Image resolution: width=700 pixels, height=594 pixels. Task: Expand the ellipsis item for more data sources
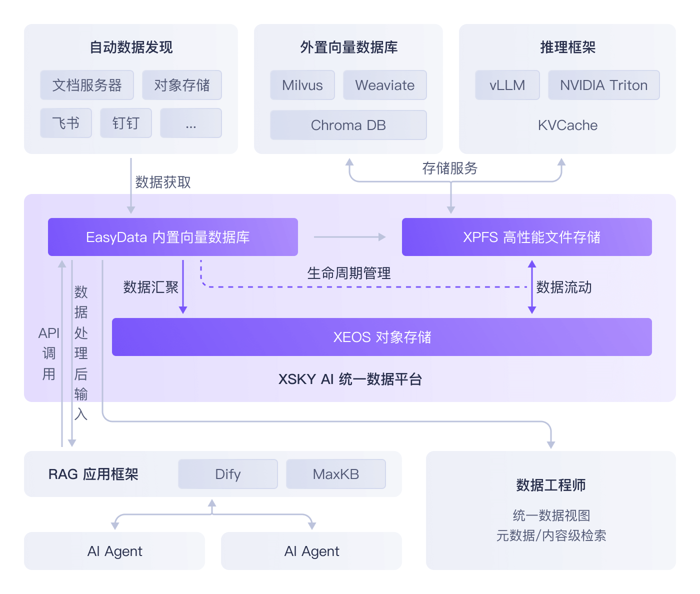coord(190,123)
